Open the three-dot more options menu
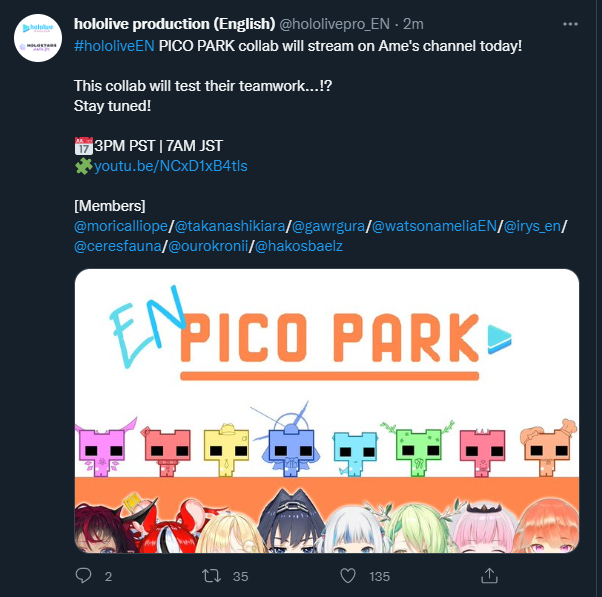The width and height of the screenshot is (602, 597). 570,24
